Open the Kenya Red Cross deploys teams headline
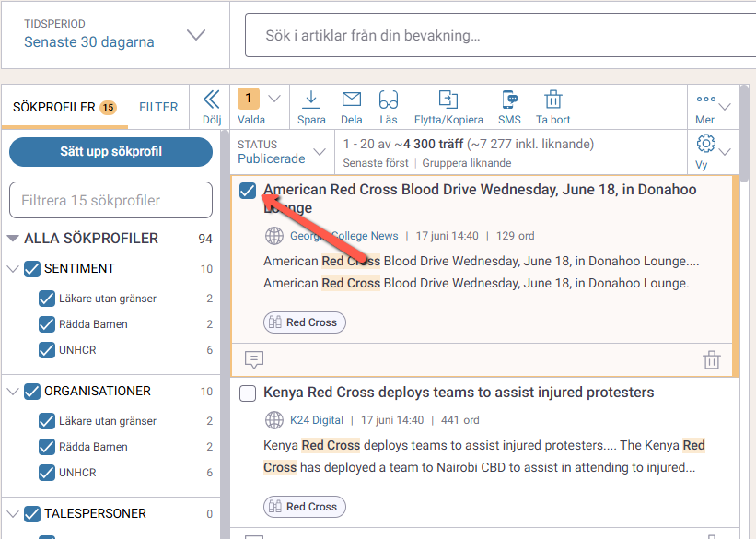The height and width of the screenshot is (539, 756). [x=459, y=393]
